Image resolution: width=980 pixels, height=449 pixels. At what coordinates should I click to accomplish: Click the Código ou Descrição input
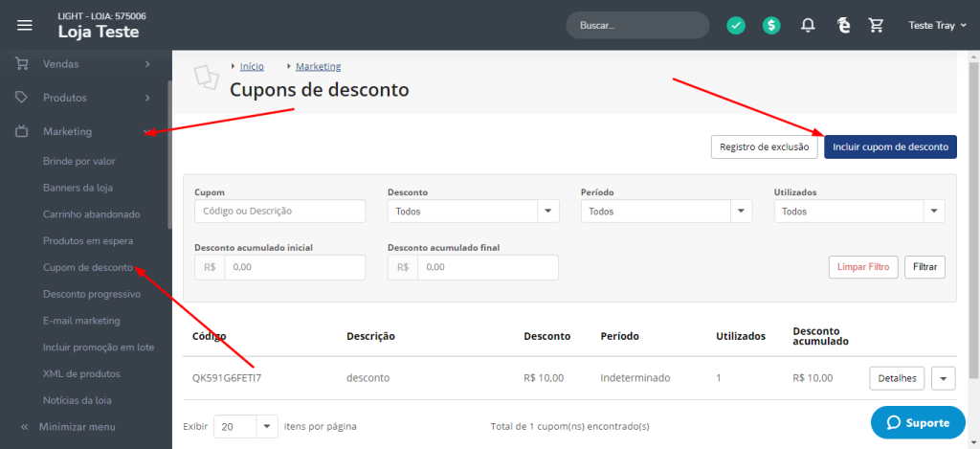click(280, 212)
